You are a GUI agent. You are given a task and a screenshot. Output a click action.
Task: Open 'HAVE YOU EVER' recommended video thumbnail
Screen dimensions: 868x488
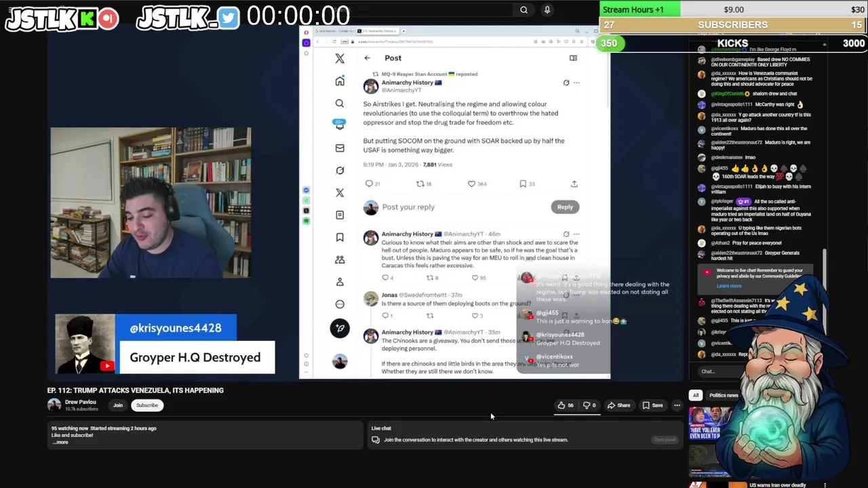coord(710,424)
